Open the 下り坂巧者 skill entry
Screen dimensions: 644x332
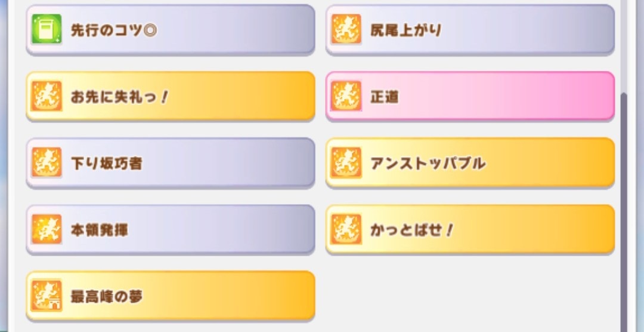point(171,162)
